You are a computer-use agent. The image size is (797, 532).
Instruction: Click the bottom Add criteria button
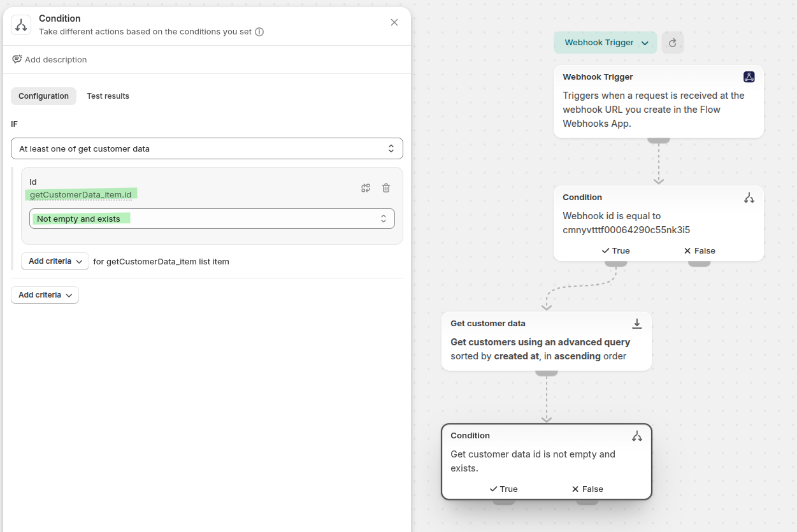(45, 295)
